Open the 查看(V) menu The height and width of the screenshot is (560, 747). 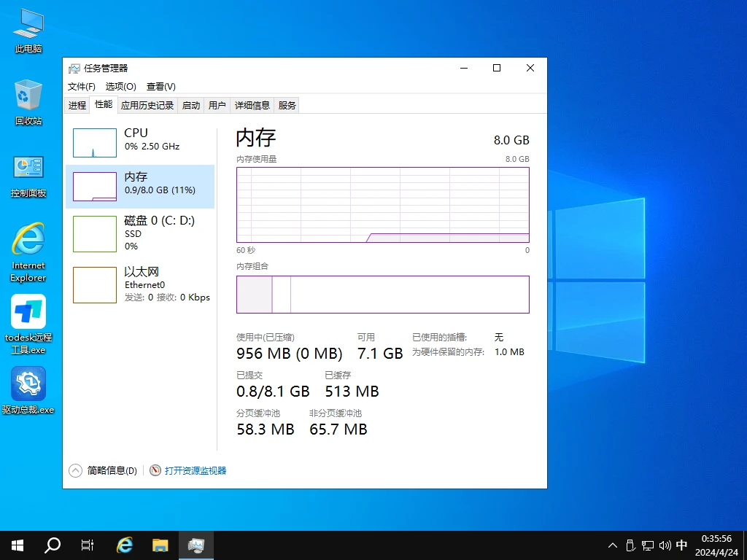tap(161, 87)
